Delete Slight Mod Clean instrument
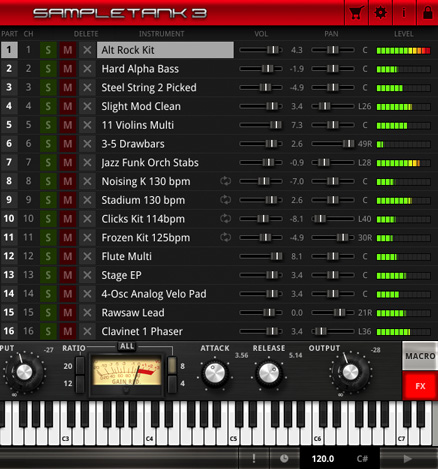 pos(87,106)
